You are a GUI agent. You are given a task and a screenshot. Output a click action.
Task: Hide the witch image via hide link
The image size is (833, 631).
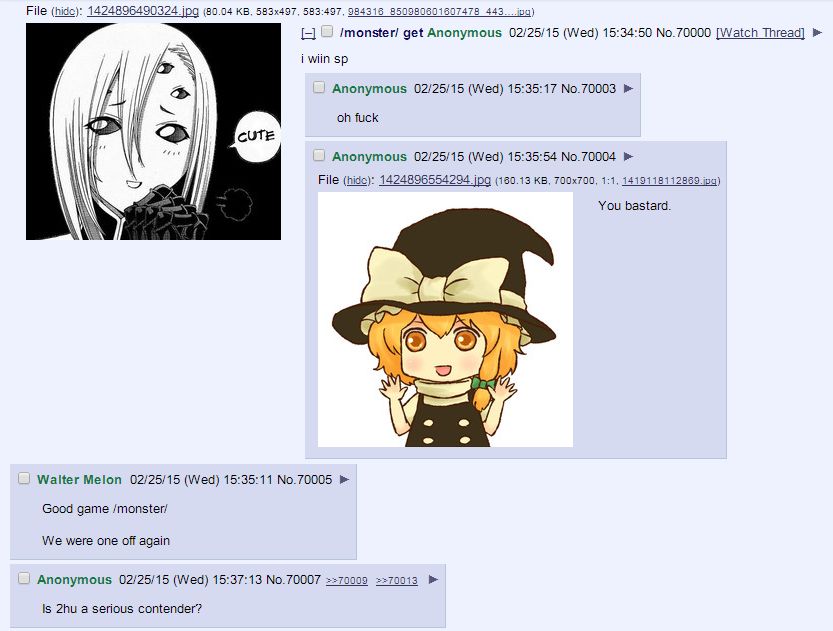357,181
